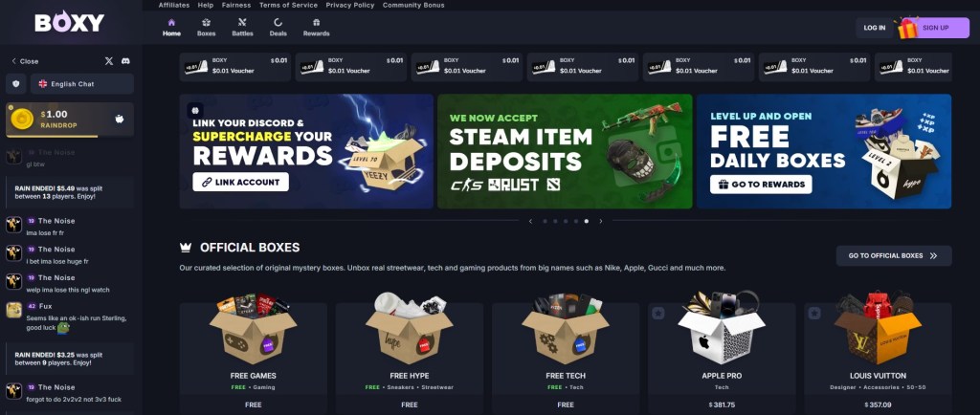
Task: Select the last active carousel dot
Action: (586, 221)
